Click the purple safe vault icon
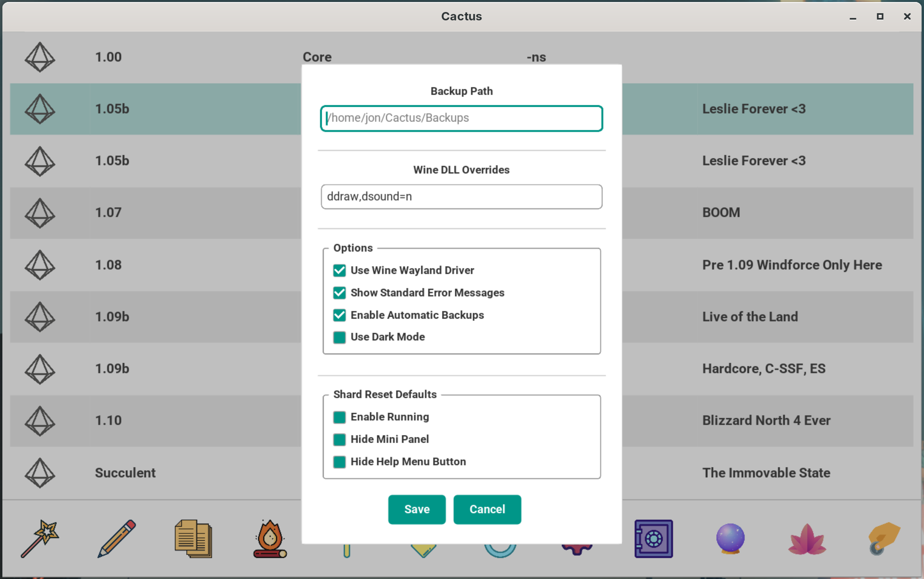Viewport: 924px width, 579px height. pos(653,539)
